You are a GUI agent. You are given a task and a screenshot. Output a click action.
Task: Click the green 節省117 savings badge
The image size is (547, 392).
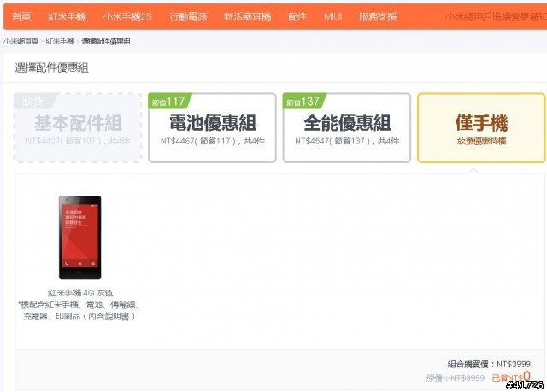click(169, 102)
